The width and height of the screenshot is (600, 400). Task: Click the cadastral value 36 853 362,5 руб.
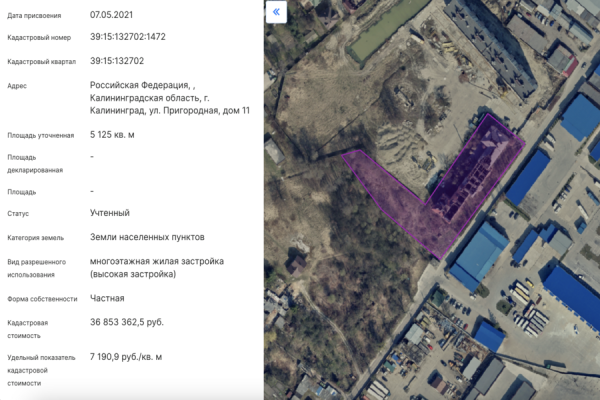tap(127, 322)
